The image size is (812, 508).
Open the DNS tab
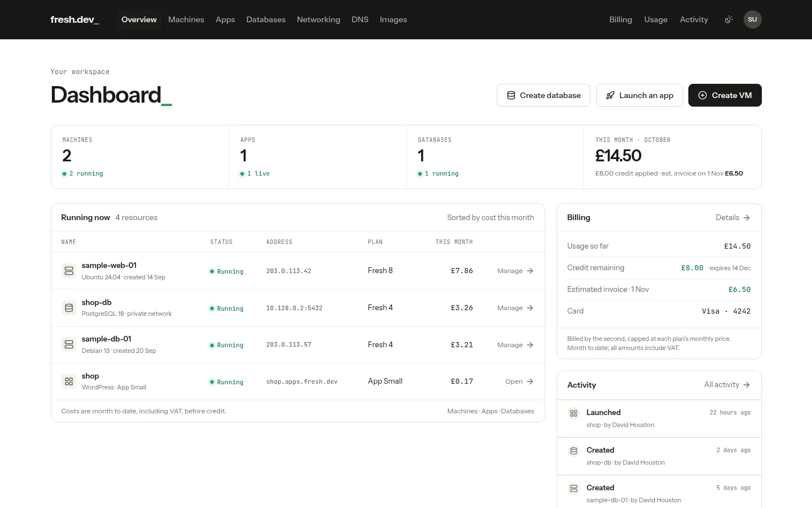coord(360,19)
